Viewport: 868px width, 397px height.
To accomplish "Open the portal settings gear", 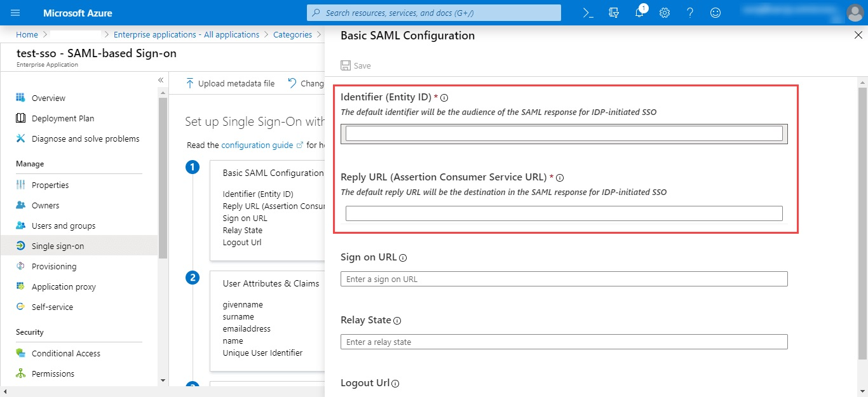I will coord(665,13).
